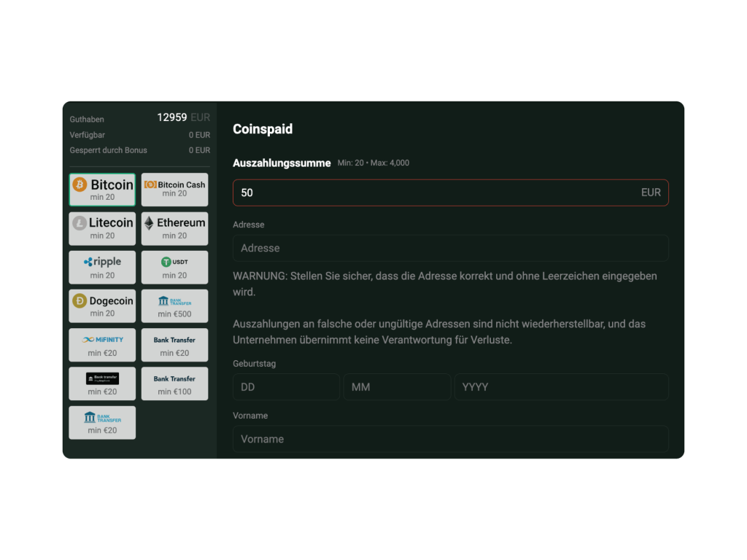This screenshot has width=747, height=560.
Task: Choose the MiFinity payout method
Action: click(x=102, y=345)
